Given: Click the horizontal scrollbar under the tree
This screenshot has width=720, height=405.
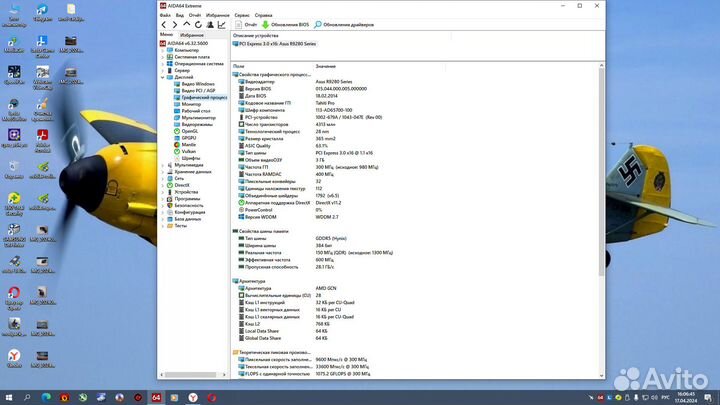Looking at the screenshot, I should click(x=193, y=375).
